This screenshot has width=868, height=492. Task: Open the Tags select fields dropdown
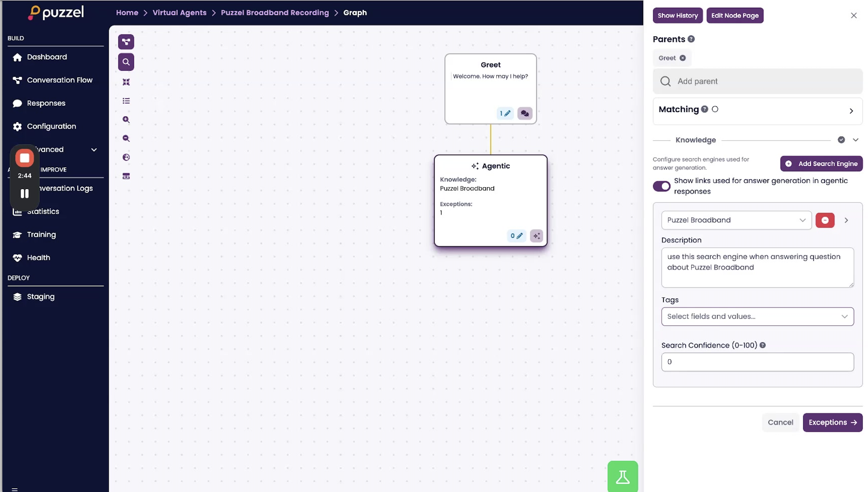coord(757,317)
